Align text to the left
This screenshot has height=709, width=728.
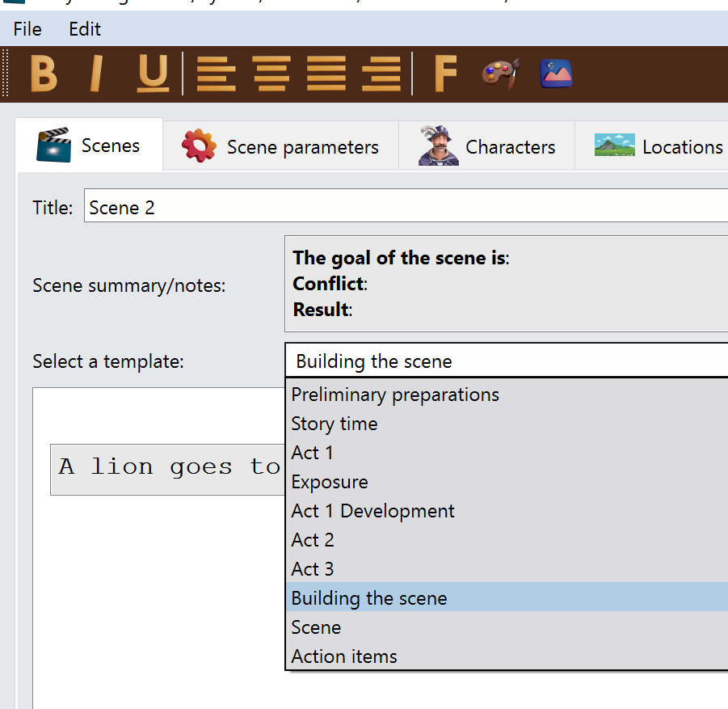coord(217,74)
